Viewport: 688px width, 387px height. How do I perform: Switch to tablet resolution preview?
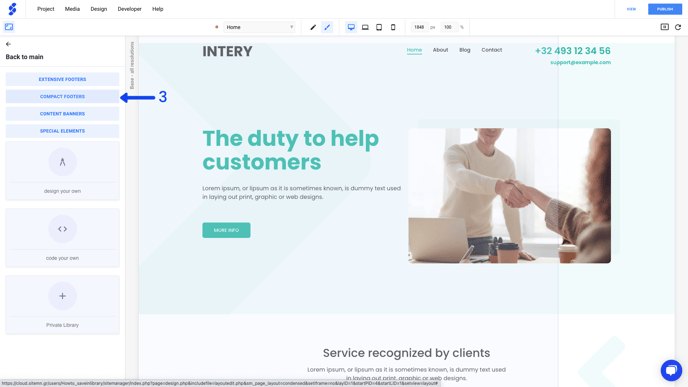click(x=379, y=27)
